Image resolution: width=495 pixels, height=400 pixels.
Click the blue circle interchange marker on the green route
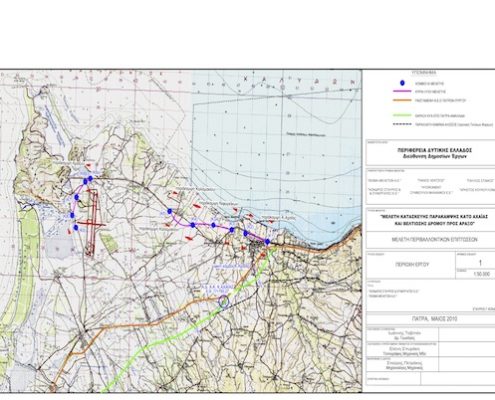tap(224, 301)
